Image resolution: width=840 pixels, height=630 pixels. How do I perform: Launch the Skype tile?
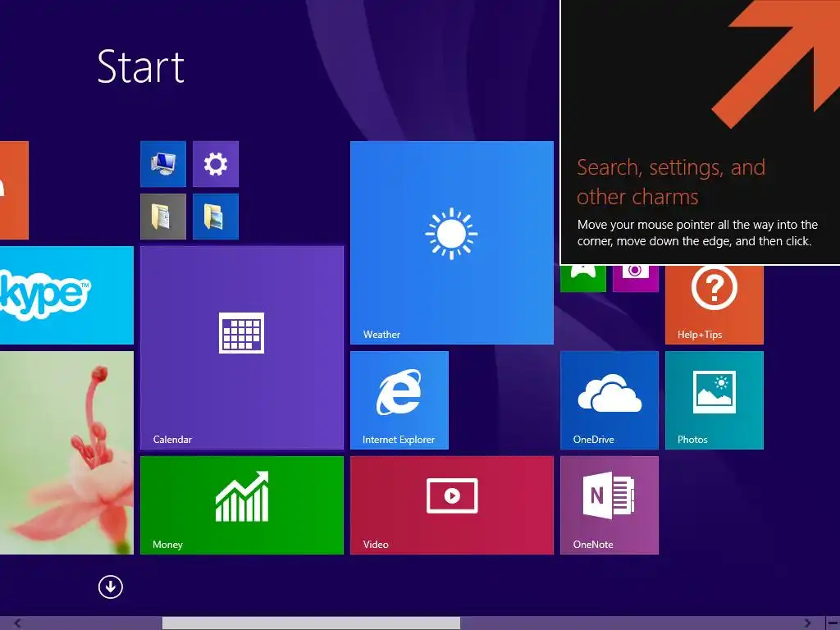click(x=66, y=295)
